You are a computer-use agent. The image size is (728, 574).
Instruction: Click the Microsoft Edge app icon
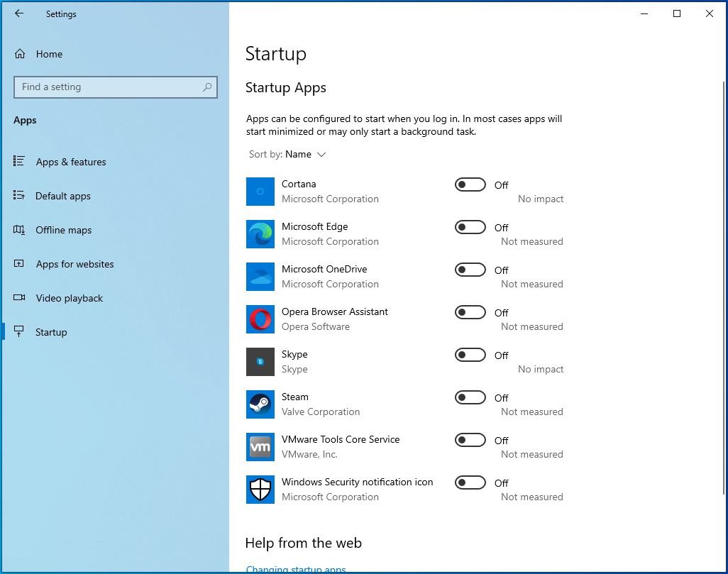[260, 234]
